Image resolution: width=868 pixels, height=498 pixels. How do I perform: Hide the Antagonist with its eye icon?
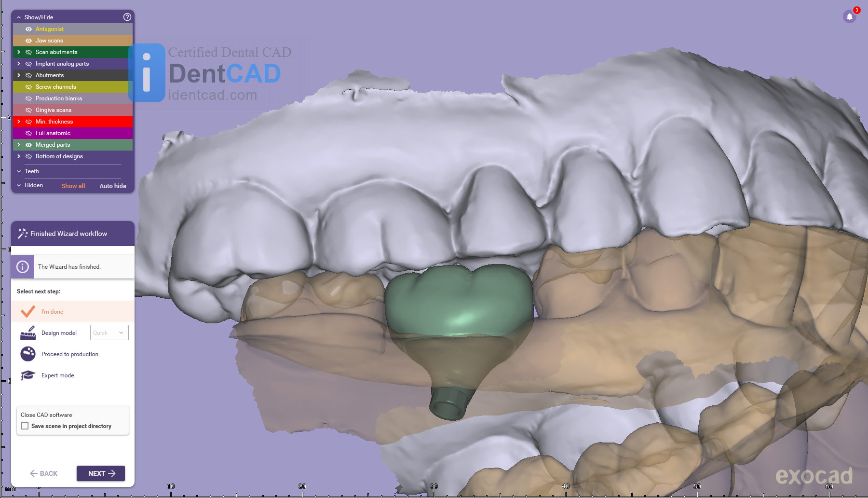coord(28,29)
